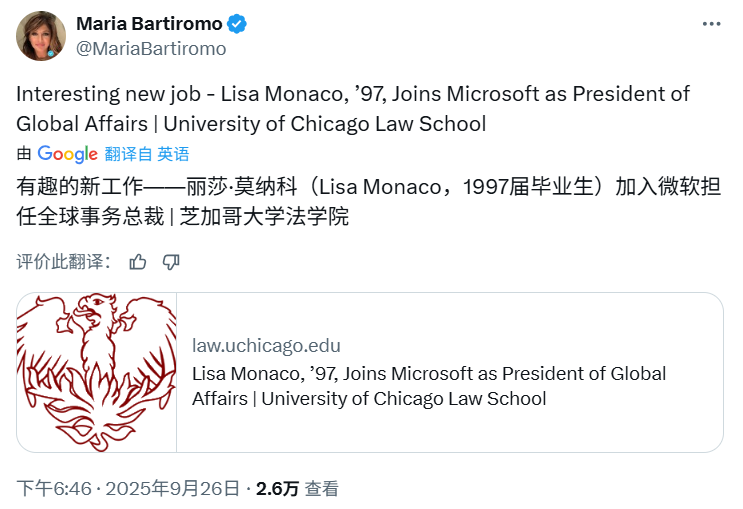Open the three-dot more options menu
The height and width of the screenshot is (509, 743).
coord(711,25)
